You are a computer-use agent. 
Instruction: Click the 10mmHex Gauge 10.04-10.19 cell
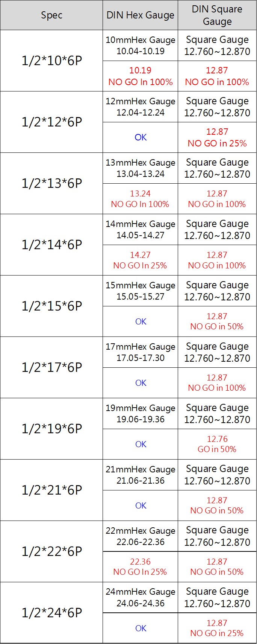[140, 46]
